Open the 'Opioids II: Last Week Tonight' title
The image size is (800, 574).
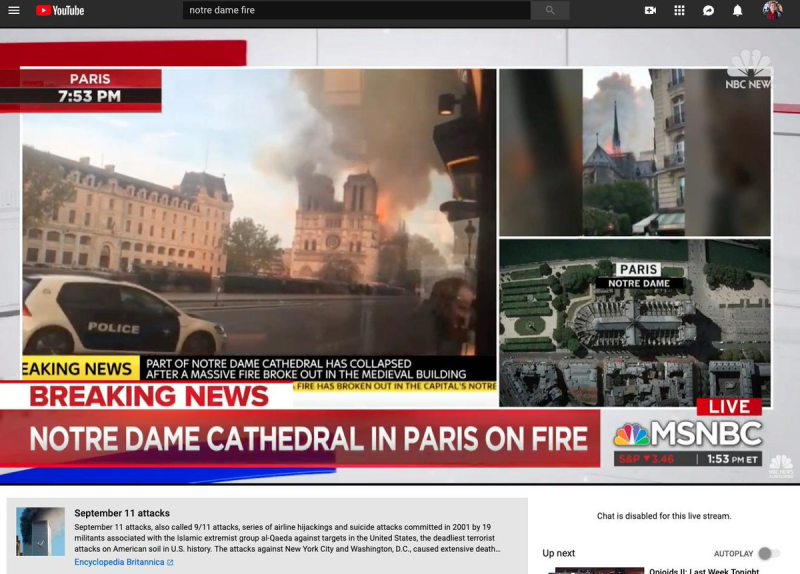[x=704, y=571]
